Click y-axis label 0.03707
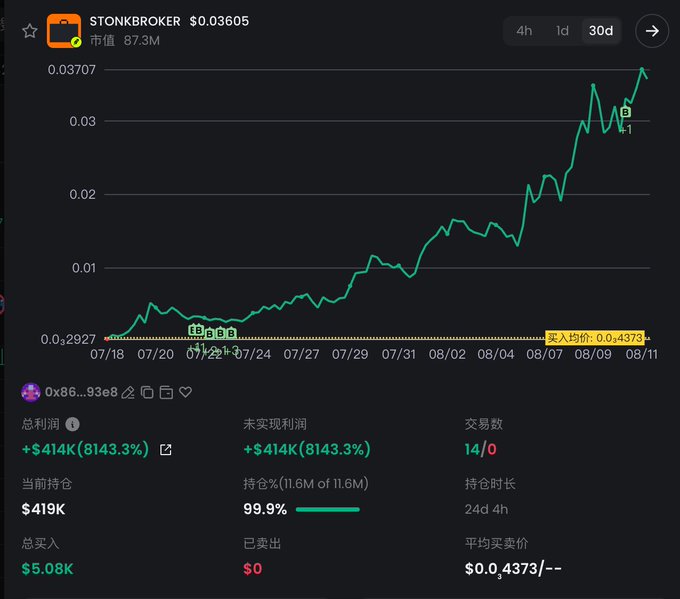 tap(72, 70)
